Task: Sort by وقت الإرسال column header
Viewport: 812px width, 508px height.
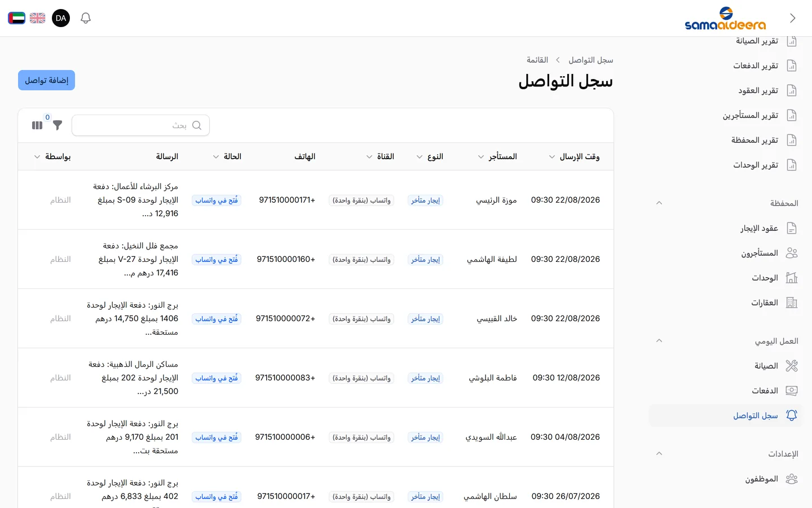Action: click(574, 156)
